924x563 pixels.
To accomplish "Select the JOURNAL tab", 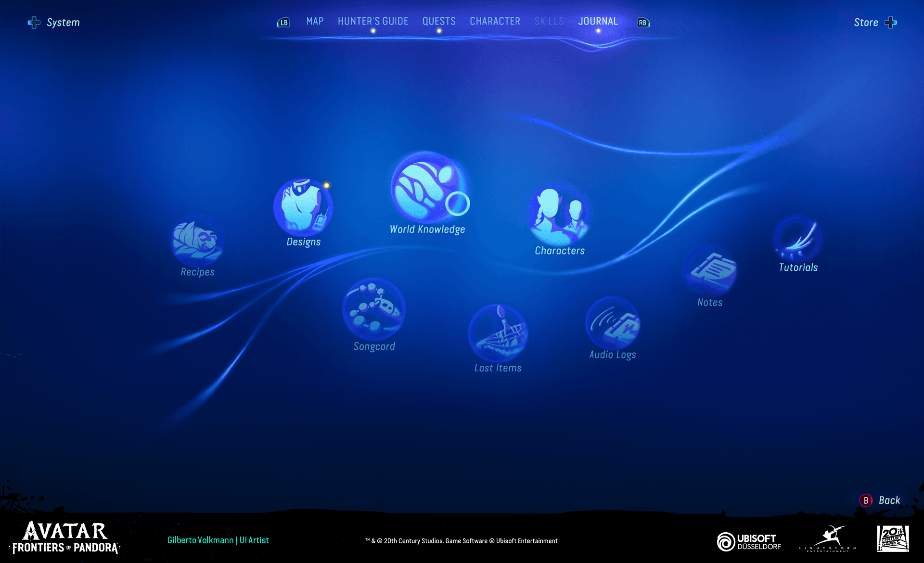I will (x=598, y=21).
